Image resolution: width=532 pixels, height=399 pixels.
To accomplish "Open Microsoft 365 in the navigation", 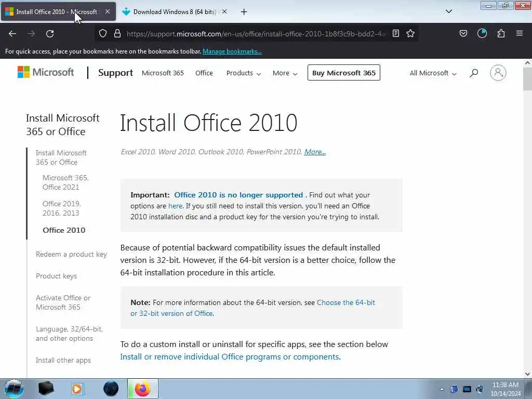I will click(x=163, y=73).
